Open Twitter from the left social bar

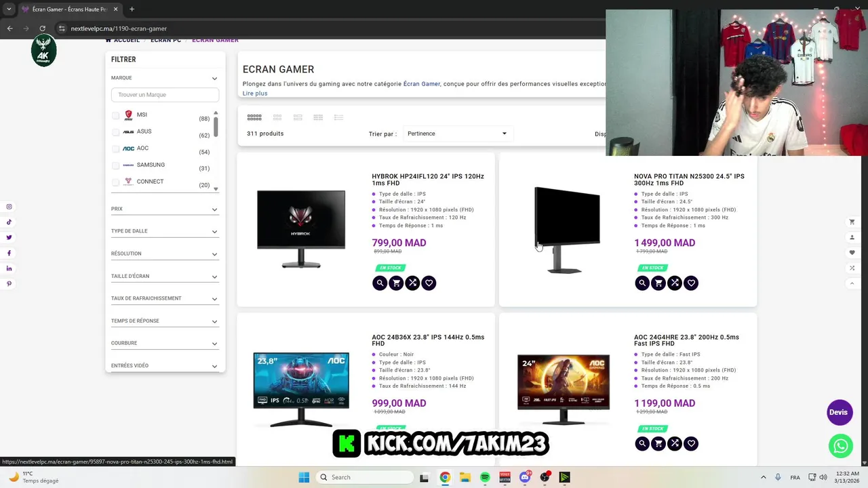coord(9,237)
